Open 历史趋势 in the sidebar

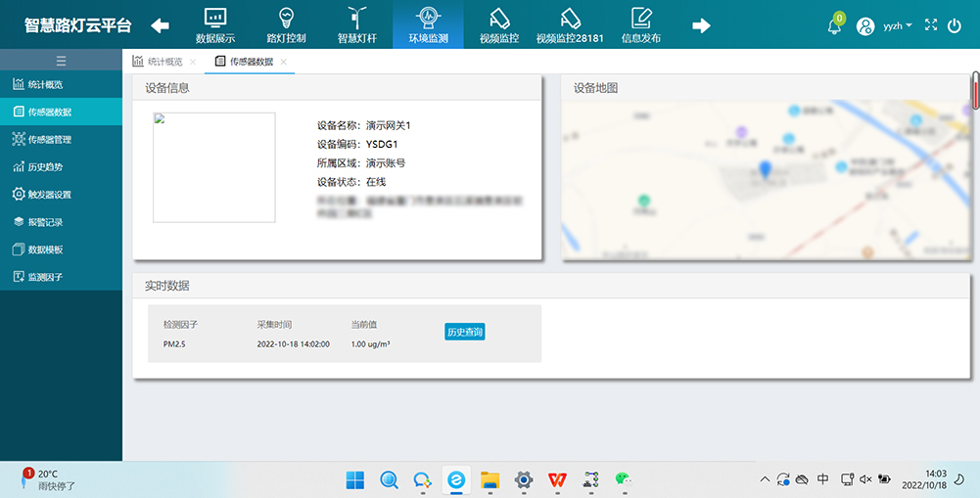coord(45,167)
